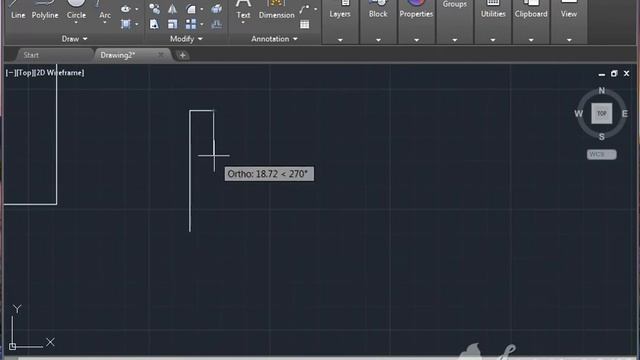Select the Line tool

click(x=18, y=10)
